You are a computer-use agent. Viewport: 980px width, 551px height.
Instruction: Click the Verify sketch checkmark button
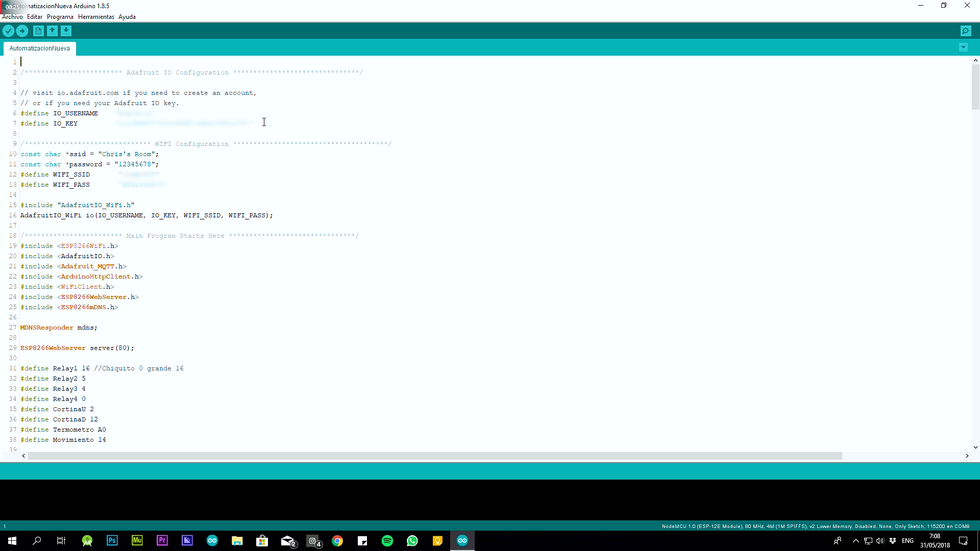[x=8, y=31]
